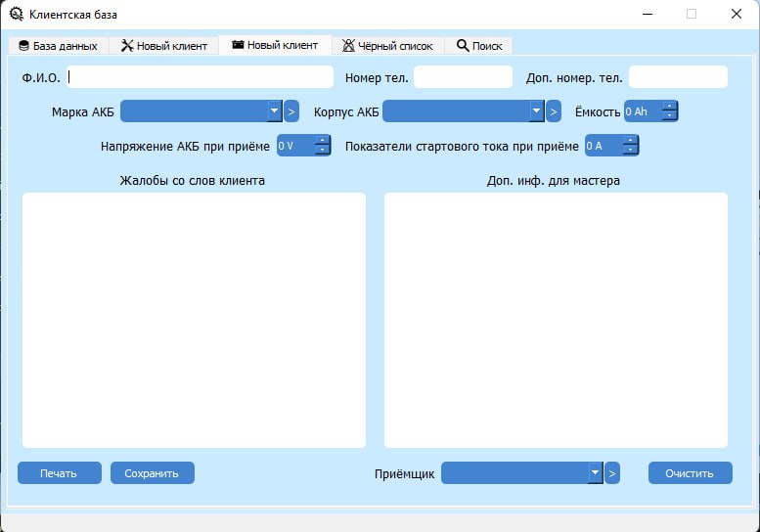
Task: Click in Жалобы со слов клиента text area
Action: click(x=194, y=320)
